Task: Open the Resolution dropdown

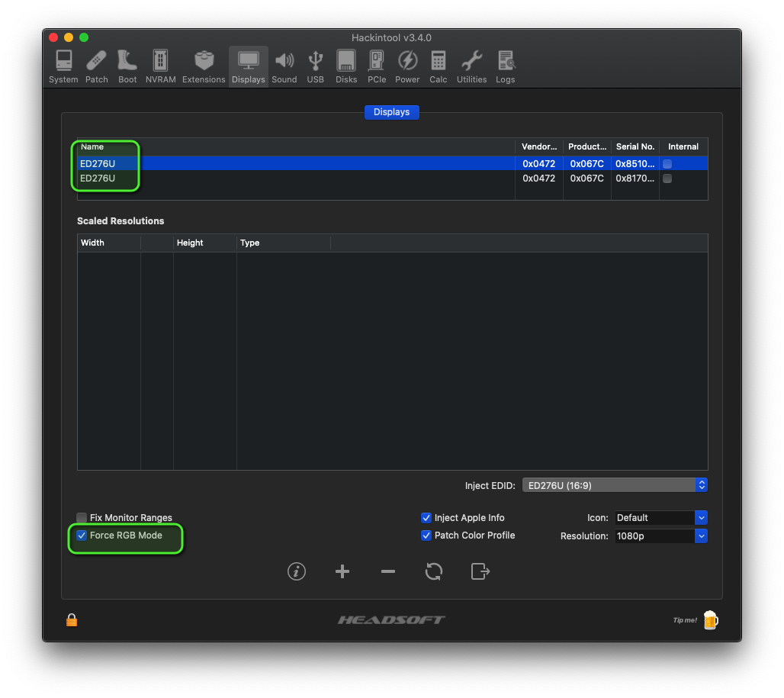Action: point(660,536)
